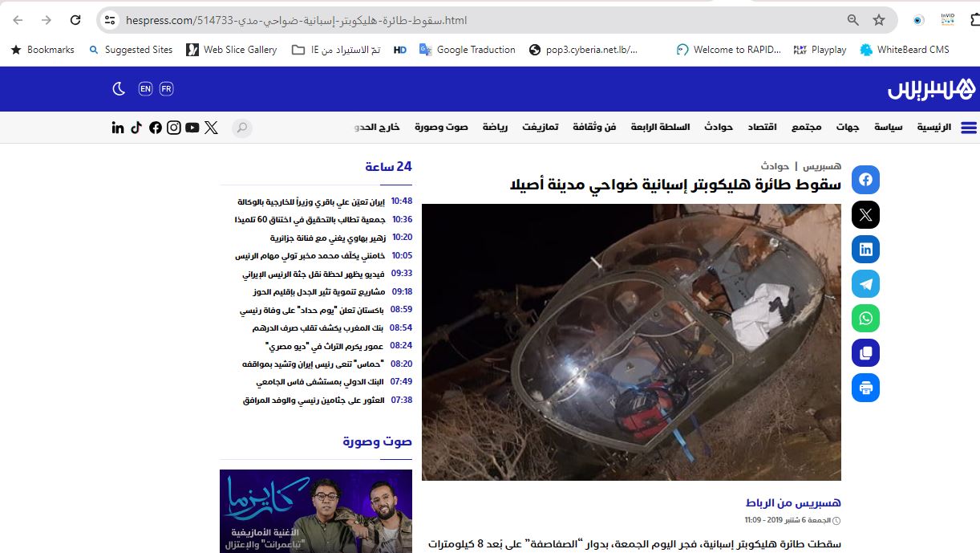Open the سياسة navigation section
The width and height of the screenshot is (980, 553).
(888, 128)
